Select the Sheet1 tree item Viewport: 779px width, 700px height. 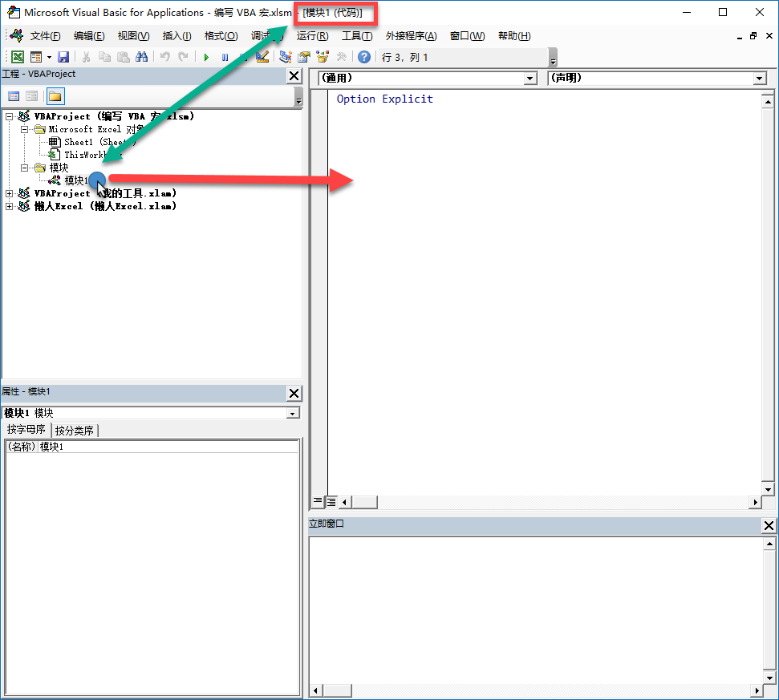click(92, 142)
